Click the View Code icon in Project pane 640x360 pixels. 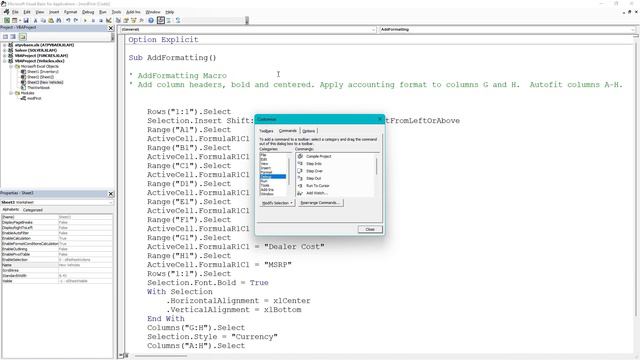click(5, 37)
